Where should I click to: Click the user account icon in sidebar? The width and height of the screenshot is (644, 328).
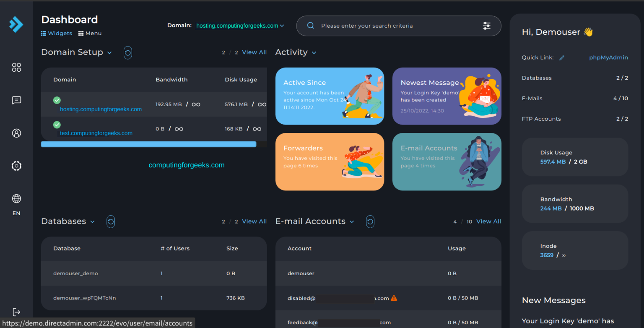pyautogui.click(x=16, y=133)
